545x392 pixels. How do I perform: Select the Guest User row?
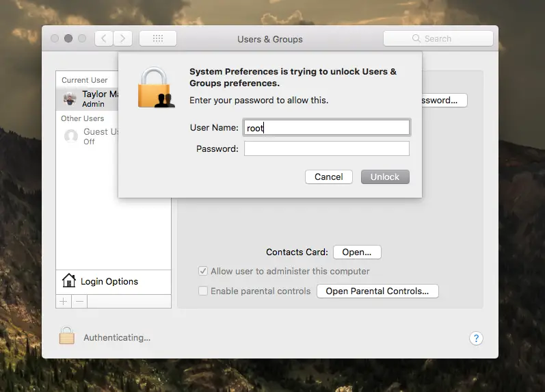click(88, 136)
